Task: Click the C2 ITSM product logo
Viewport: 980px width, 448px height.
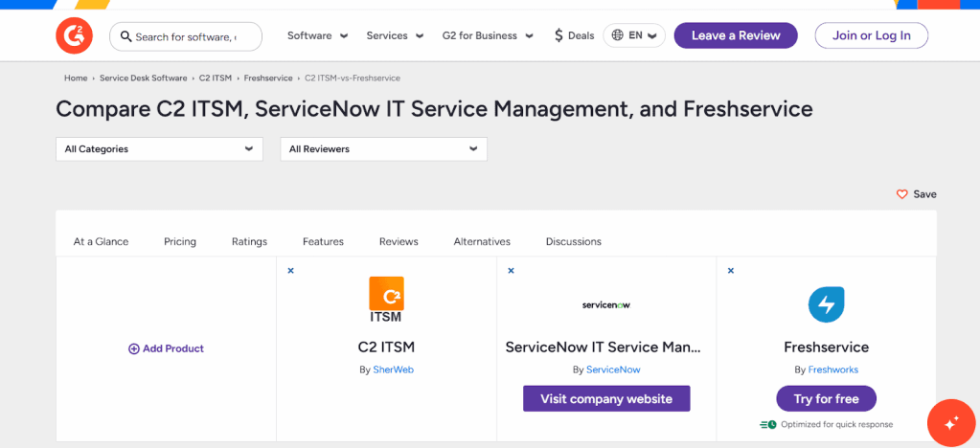Action: (x=386, y=300)
